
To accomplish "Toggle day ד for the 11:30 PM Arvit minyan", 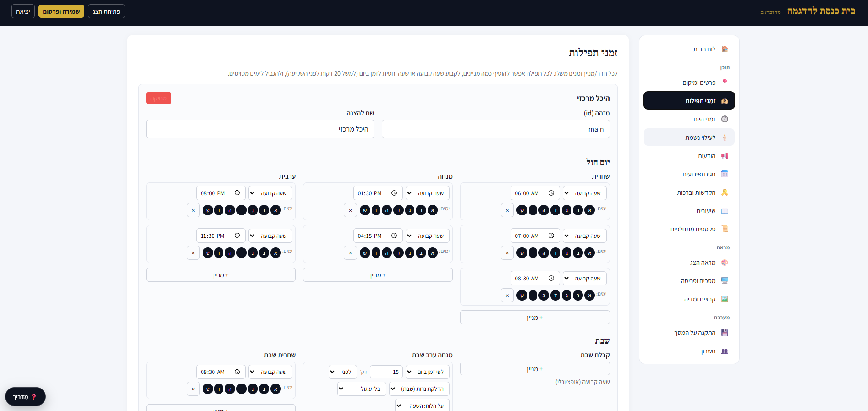I will point(242,253).
